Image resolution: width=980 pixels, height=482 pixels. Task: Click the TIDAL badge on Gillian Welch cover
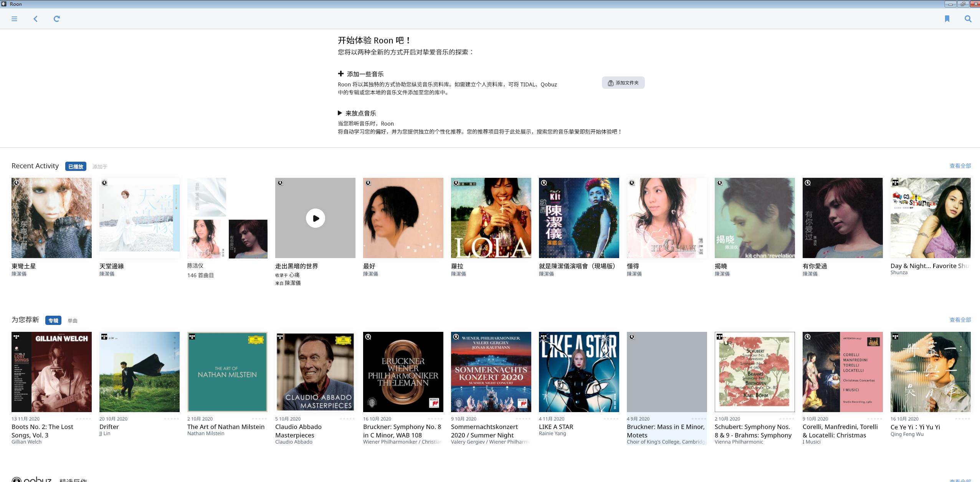(x=17, y=337)
